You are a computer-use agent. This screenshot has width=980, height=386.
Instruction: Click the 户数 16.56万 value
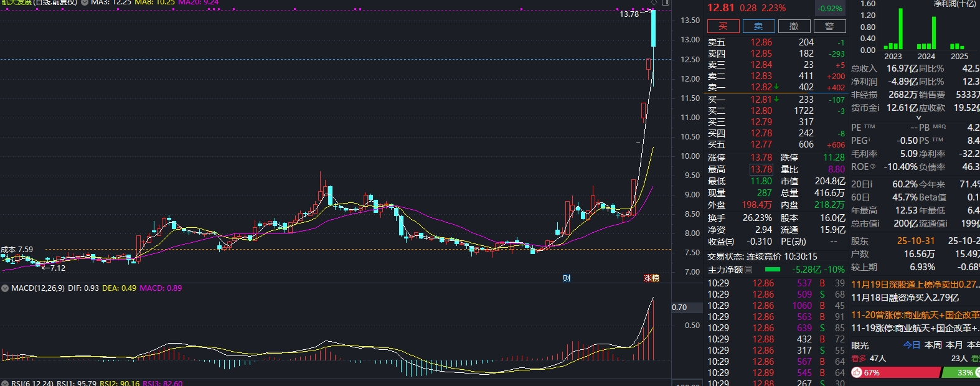pos(919,254)
